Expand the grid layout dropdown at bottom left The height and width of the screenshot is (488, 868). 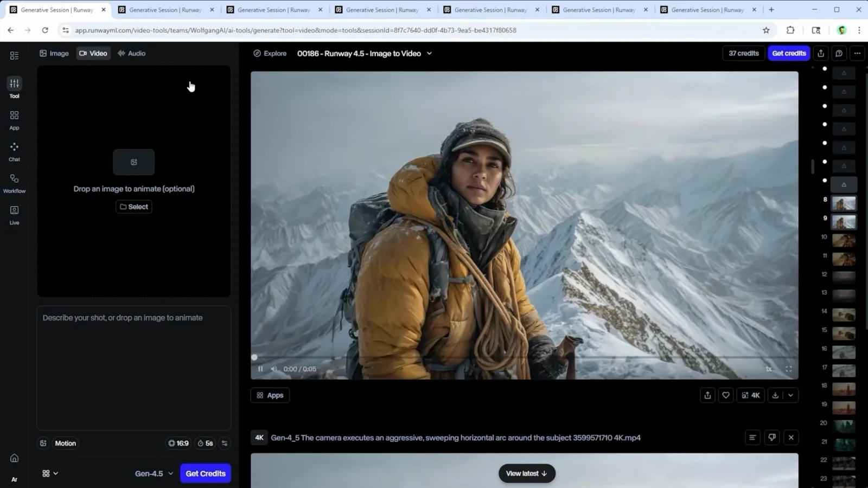pos(50,473)
